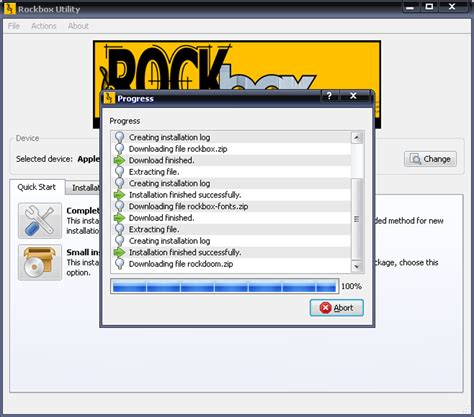The image size is (474, 417).
Task: Open the Actions menu
Action: [x=44, y=26]
